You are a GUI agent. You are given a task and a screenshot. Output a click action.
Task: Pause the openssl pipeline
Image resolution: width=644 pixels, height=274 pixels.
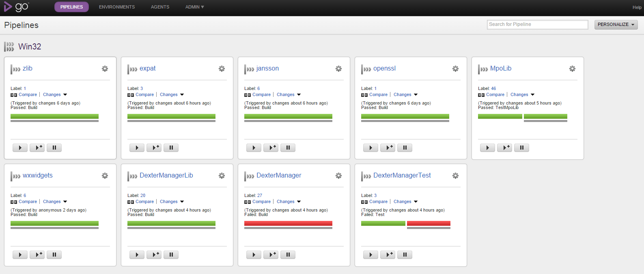(x=405, y=148)
